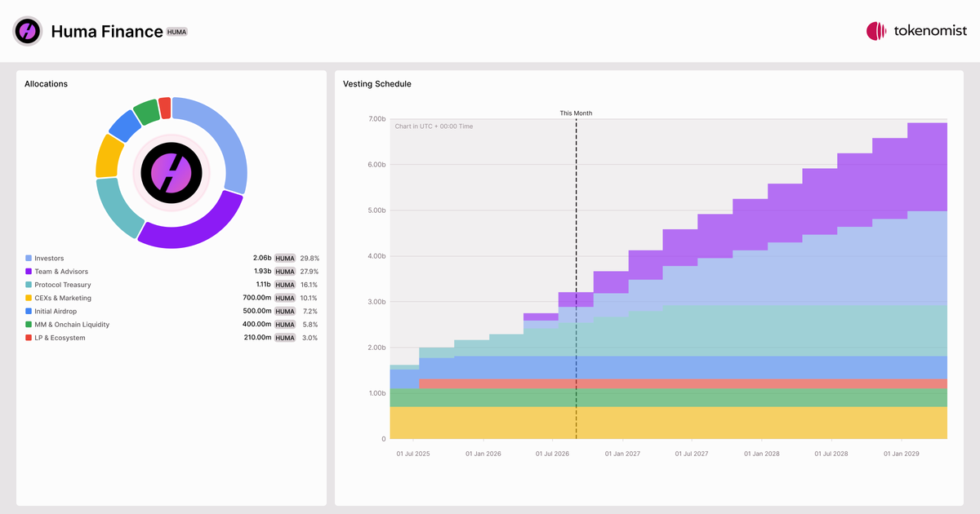This screenshot has height=514, width=980.
Task: Click the CEXs & Marketing legend label
Action: (63, 298)
